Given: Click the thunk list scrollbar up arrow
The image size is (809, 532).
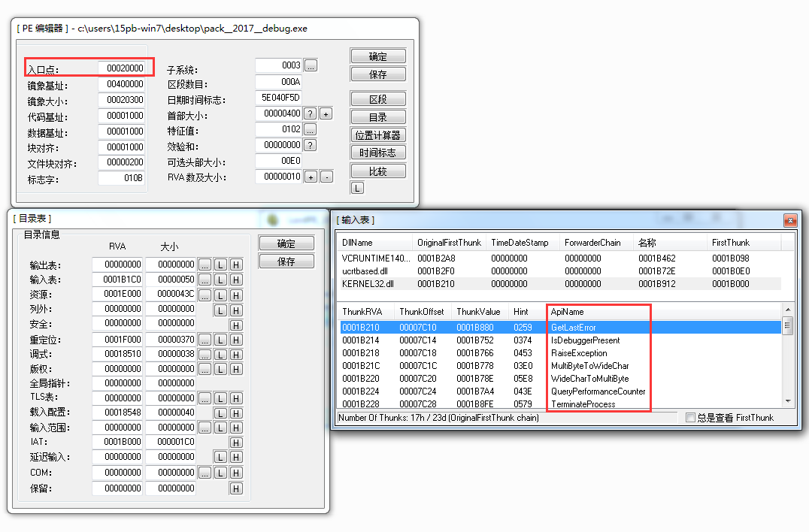Looking at the screenshot, I should pos(787,310).
